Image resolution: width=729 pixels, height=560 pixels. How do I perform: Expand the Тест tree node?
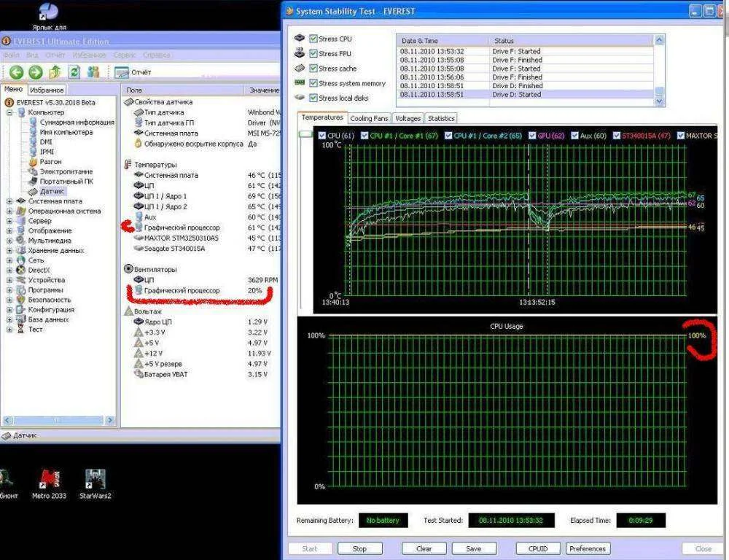(x=9, y=330)
